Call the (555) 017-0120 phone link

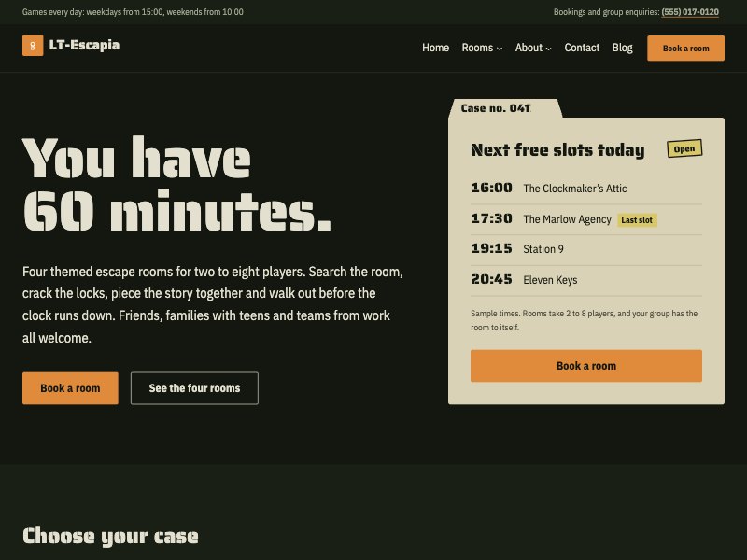click(x=690, y=12)
